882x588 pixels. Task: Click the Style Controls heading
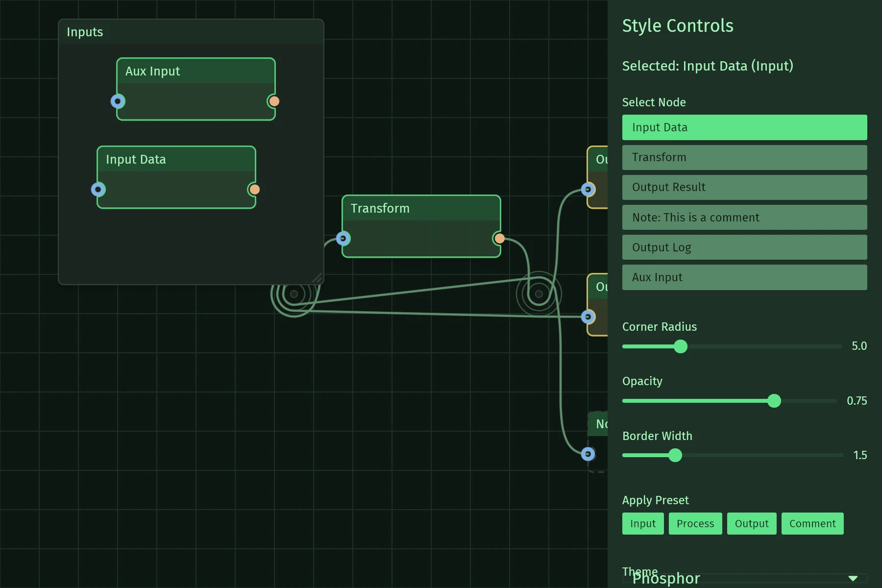coord(678,26)
